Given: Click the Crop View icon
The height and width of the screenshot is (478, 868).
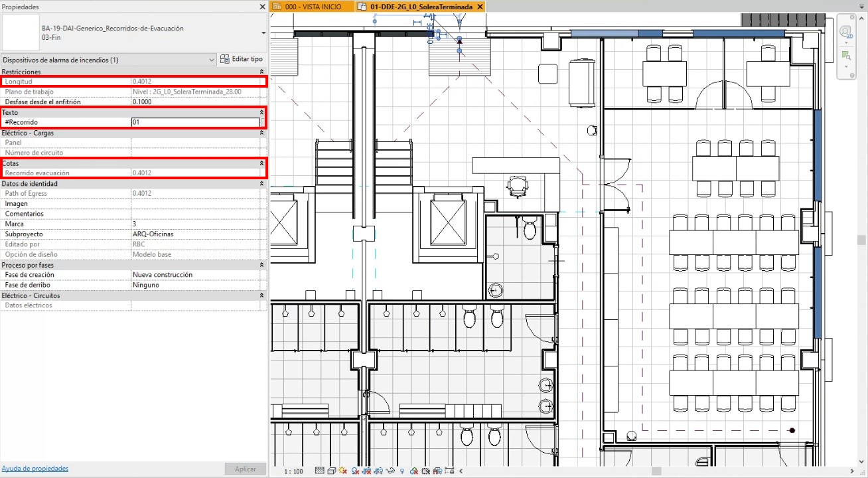Looking at the screenshot, I should click(x=367, y=471).
